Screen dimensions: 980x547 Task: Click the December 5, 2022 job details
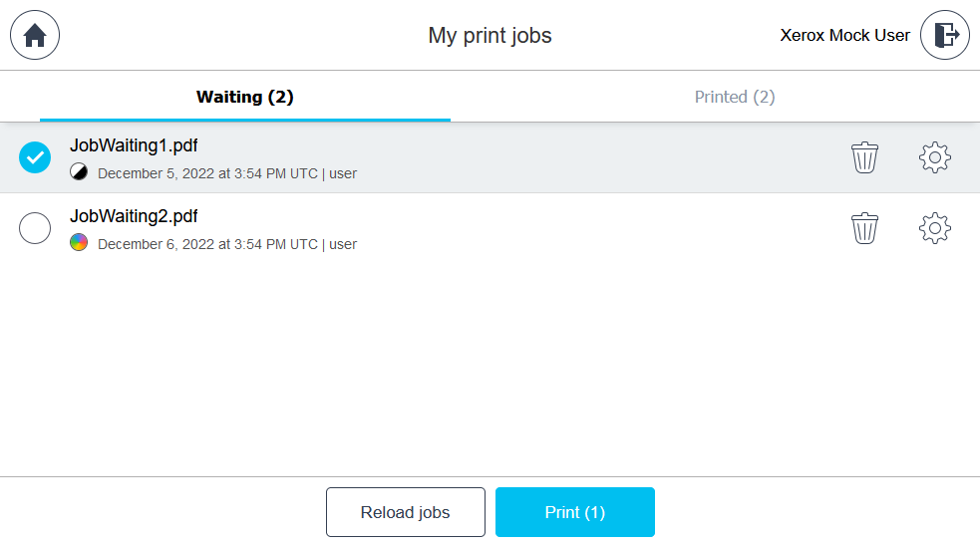(x=227, y=173)
